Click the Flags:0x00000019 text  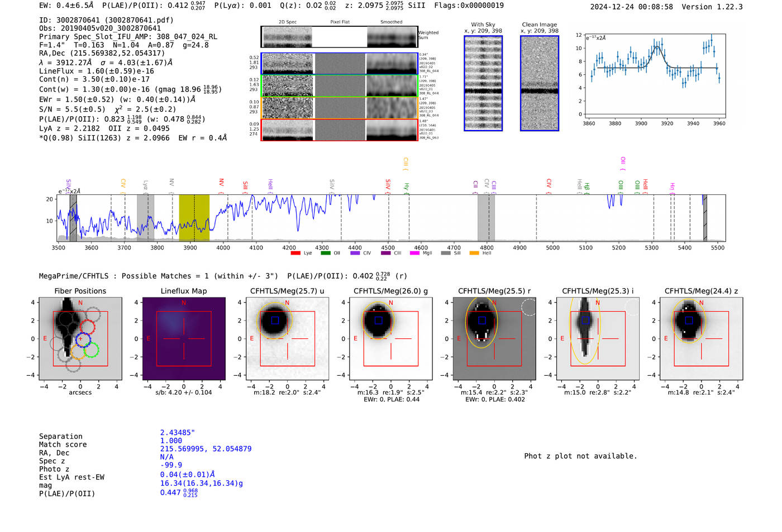469,6
